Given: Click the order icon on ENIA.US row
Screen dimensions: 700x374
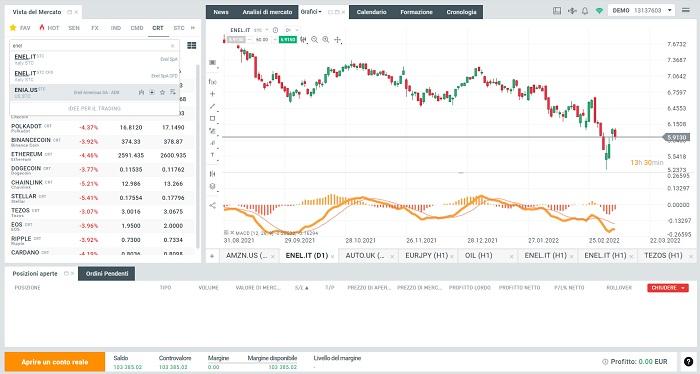Looking at the screenshot, I should 152,92.
